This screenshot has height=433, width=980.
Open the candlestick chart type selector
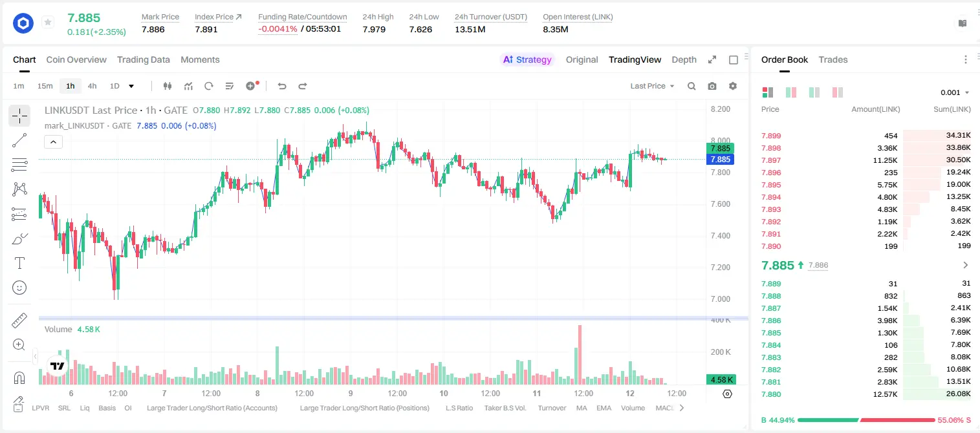point(168,86)
